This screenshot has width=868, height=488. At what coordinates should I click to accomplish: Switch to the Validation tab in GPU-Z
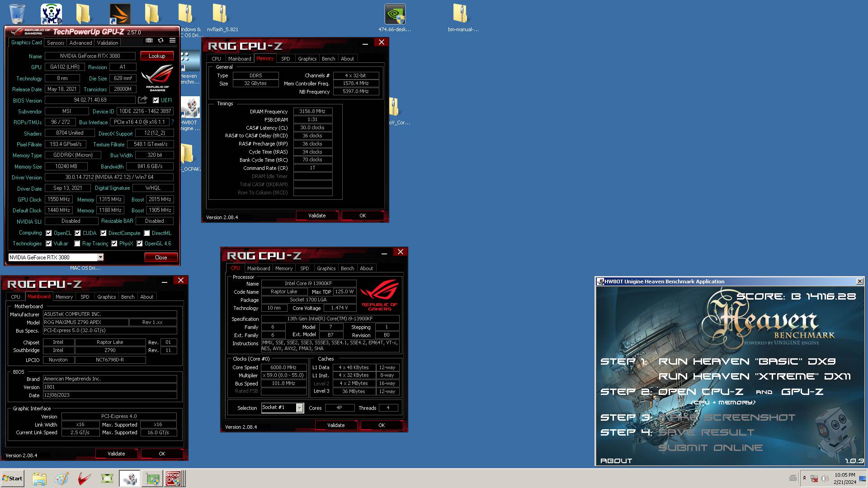pyautogui.click(x=108, y=43)
